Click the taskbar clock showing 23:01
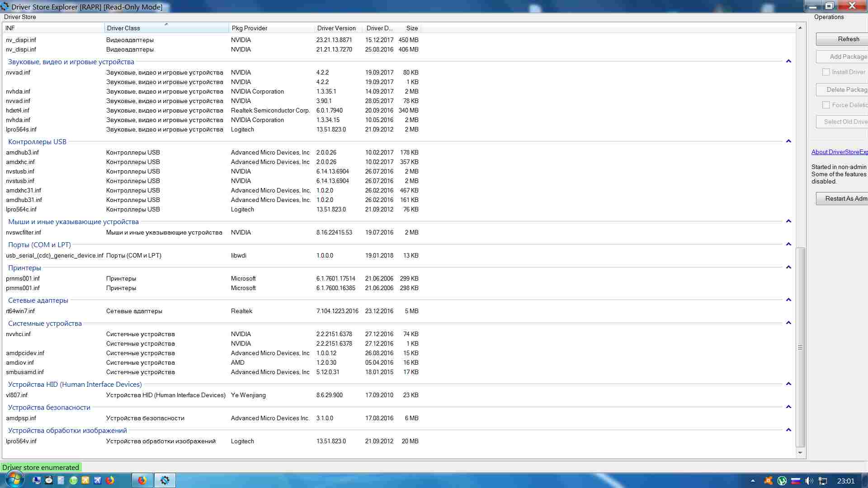The image size is (868, 488). click(x=845, y=481)
